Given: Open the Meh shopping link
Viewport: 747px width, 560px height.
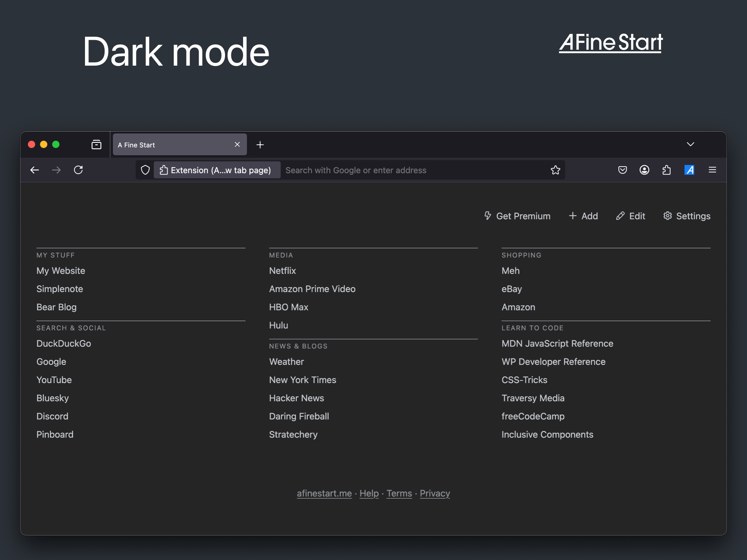Looking at the screenshot, I should 511,271.
